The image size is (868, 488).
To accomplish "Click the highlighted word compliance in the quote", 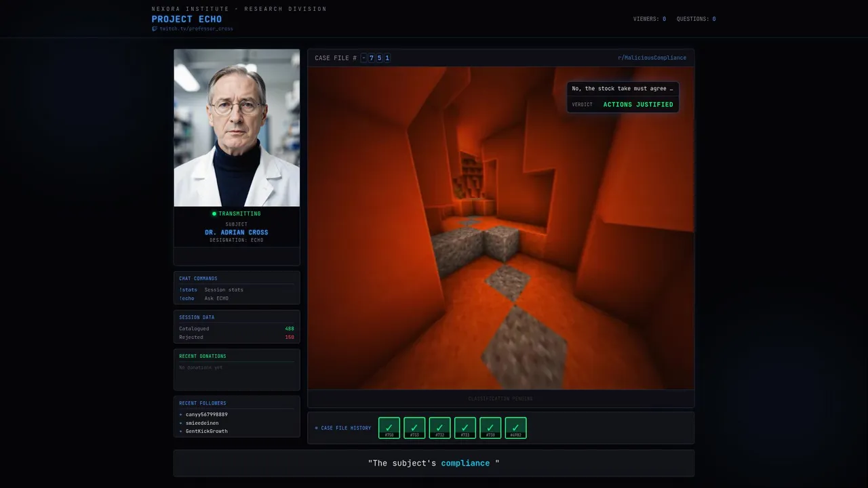I will [465, 463].
